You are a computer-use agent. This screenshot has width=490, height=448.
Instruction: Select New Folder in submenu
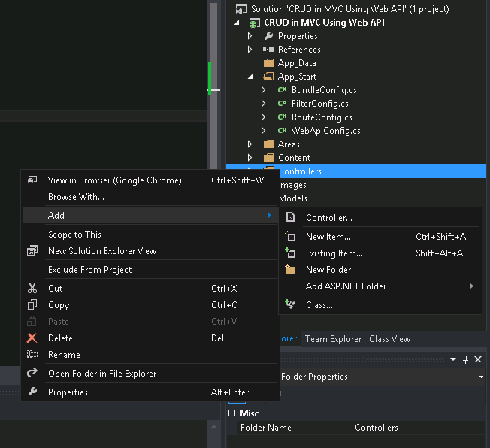click(x=380, y=270)
